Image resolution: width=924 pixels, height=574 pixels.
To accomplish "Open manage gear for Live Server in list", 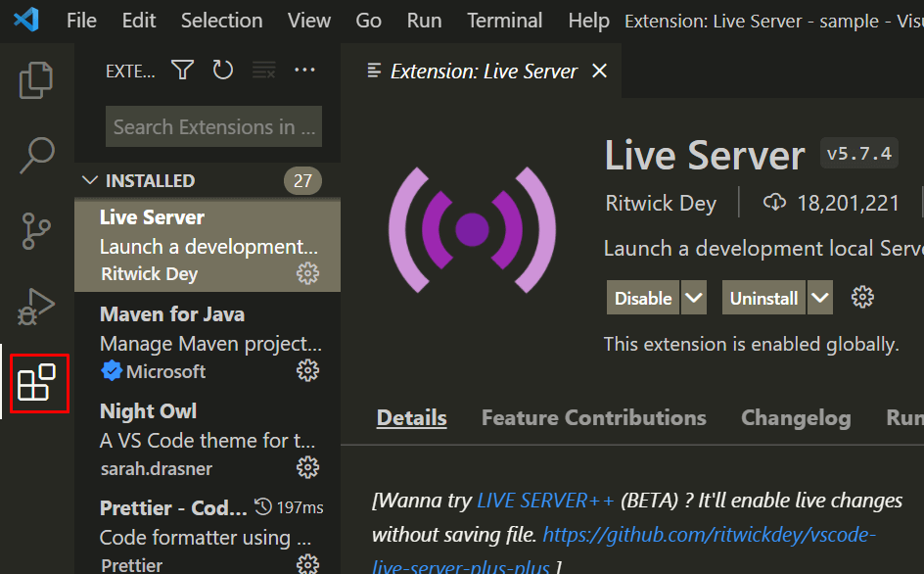I will (x=307, y=273).
